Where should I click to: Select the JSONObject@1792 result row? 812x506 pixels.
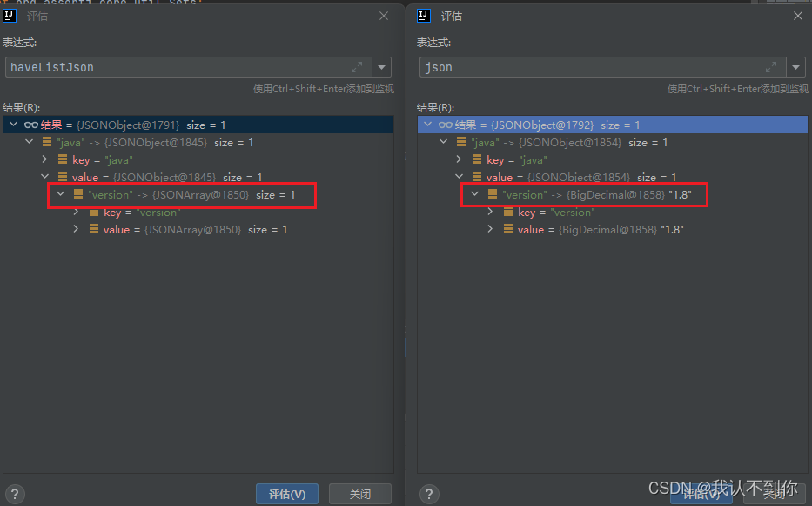click(x=613, y=125)
